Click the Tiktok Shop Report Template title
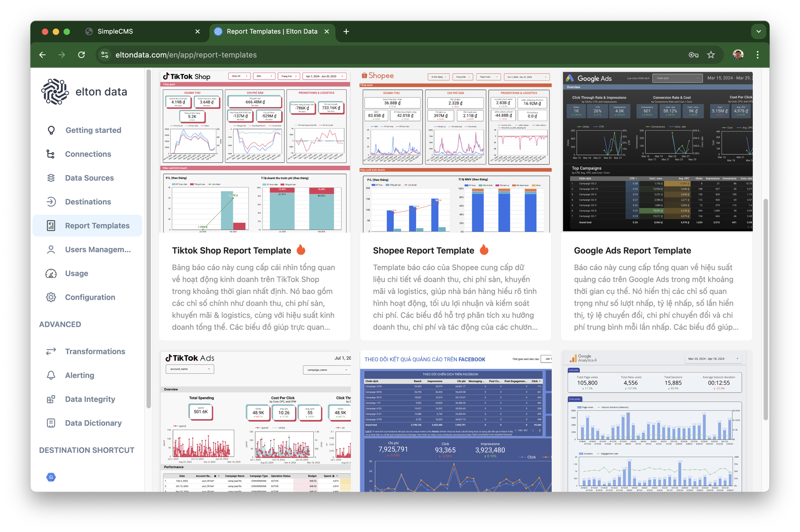Screen dimensions: 800x532 click(x=231, y=251)
